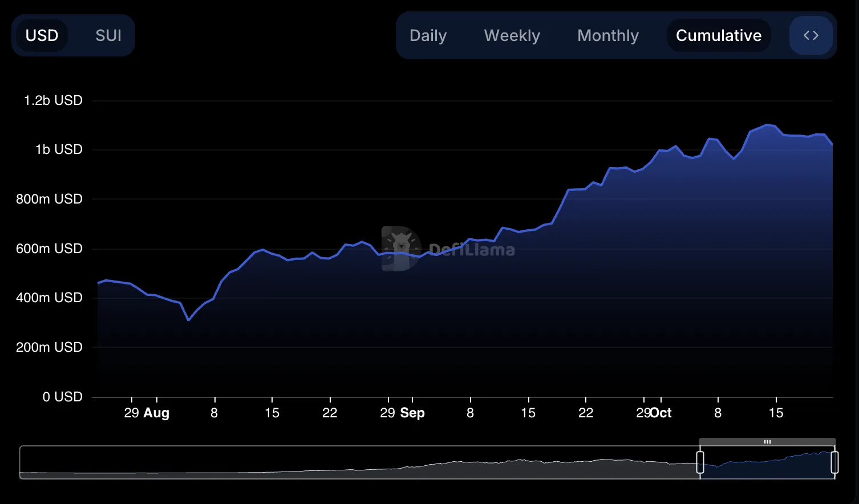Click the grey unselected area of the range overview
The image size is (859, 504).
click(359, 462)
